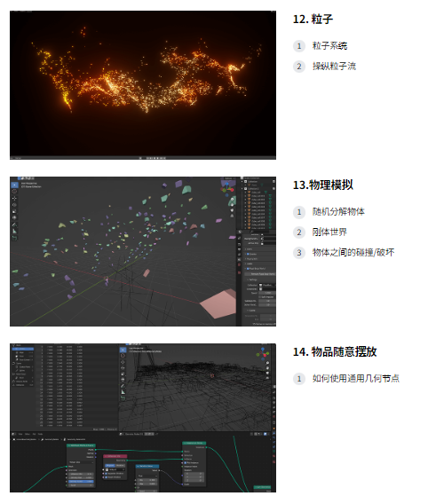The height and width of the screenshot is (504, 444).
Task: Select the Add Cube tool in physics viewport
Action: (x=14, y=238)
